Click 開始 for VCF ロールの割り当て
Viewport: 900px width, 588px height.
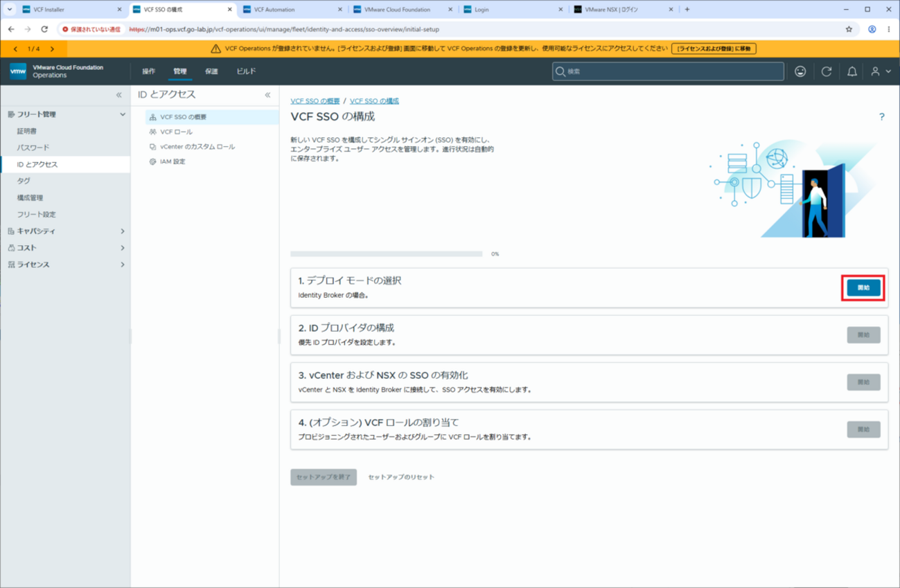tap(863, 429)
